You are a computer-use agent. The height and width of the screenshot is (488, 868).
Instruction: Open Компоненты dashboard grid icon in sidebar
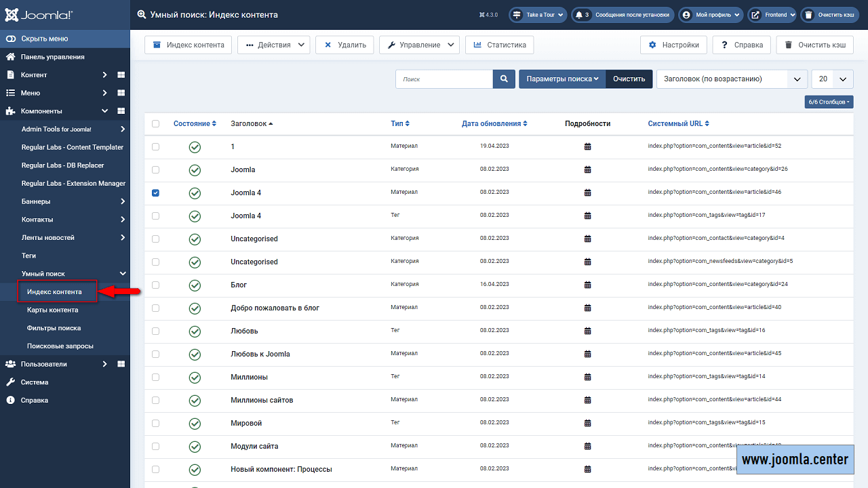(121, 111)
